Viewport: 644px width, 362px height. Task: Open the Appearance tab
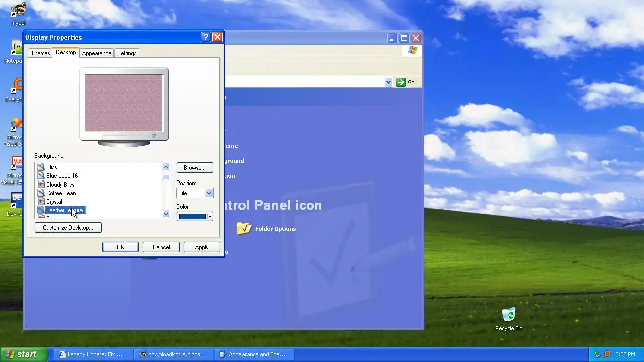(x=97, y=53)
